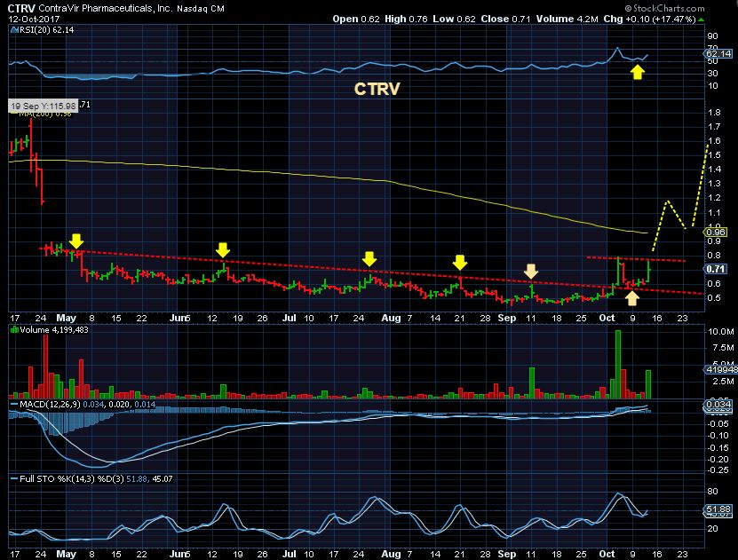Click the RSI(20) legend line icon

click(14, 29)
